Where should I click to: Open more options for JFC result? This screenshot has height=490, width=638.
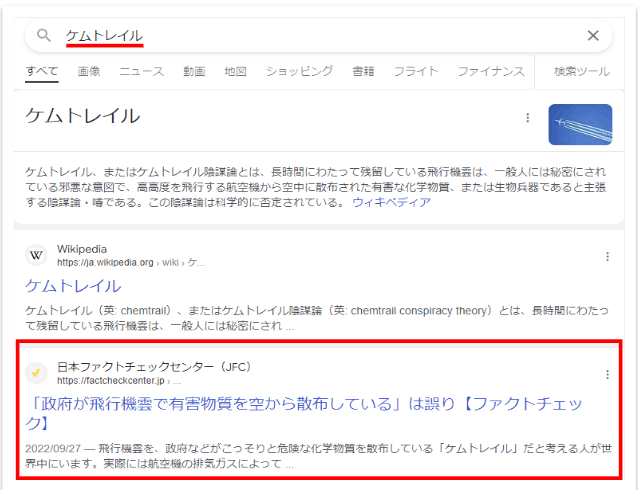607,374
